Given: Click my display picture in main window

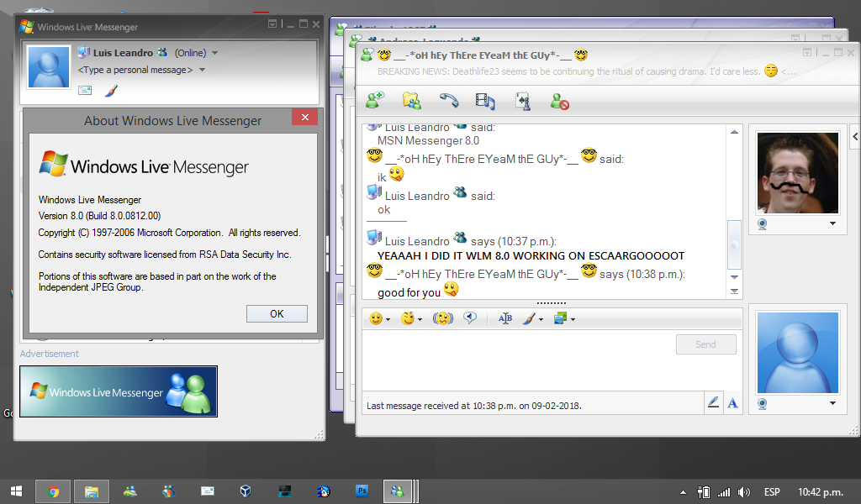Looking at the screenshot, I should click(x=48, y=67).
